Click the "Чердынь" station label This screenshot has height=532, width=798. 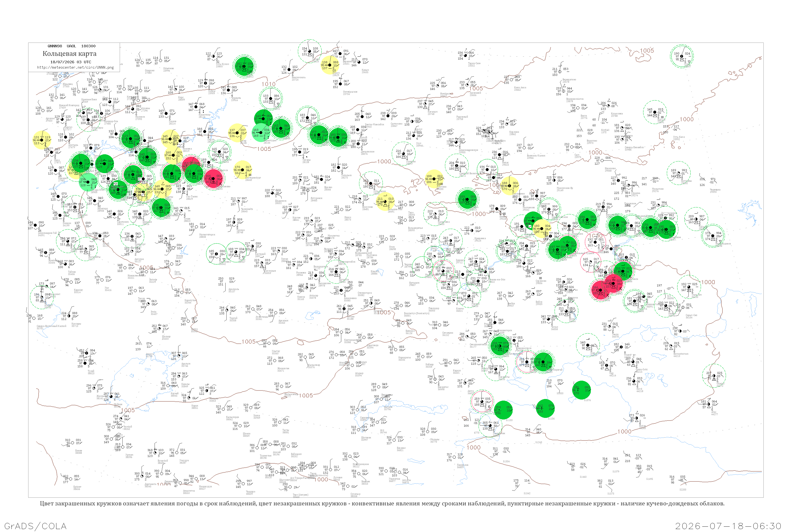click(236, 98)
